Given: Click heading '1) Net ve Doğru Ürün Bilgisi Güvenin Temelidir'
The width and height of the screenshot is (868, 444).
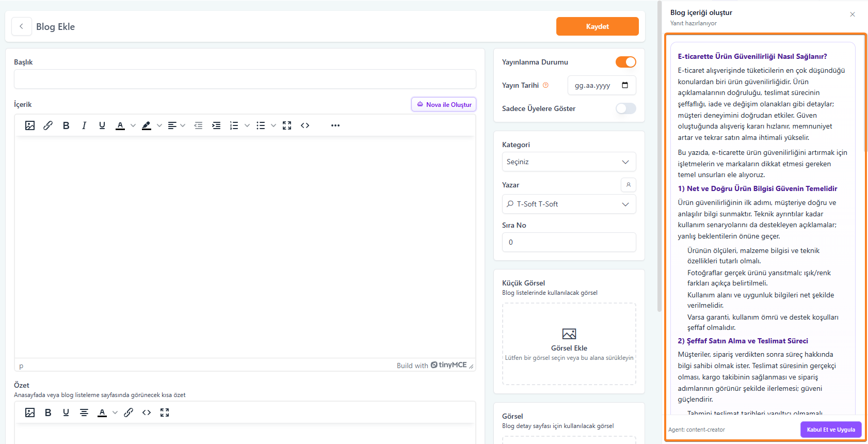Looking at the screenshot, I should pos(758,188).
